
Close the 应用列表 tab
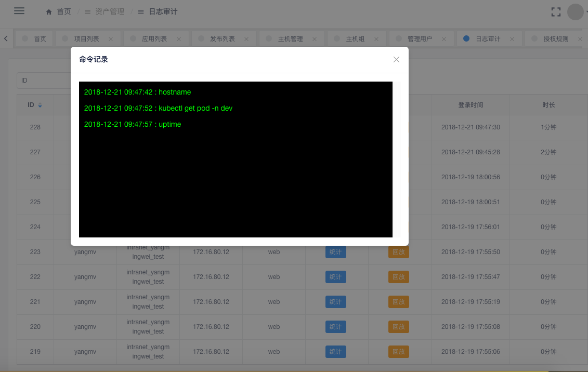click(x=179, y=39)
